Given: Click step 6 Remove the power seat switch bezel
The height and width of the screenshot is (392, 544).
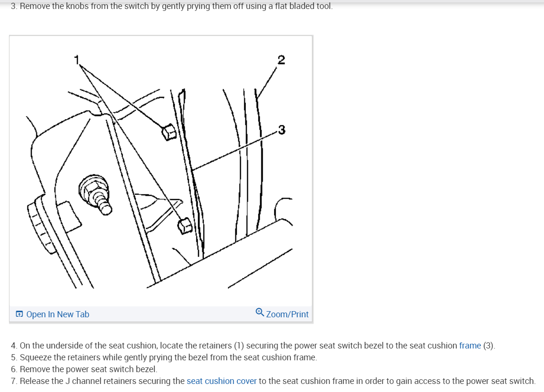Looking at the screenshot, I should 84,369.
